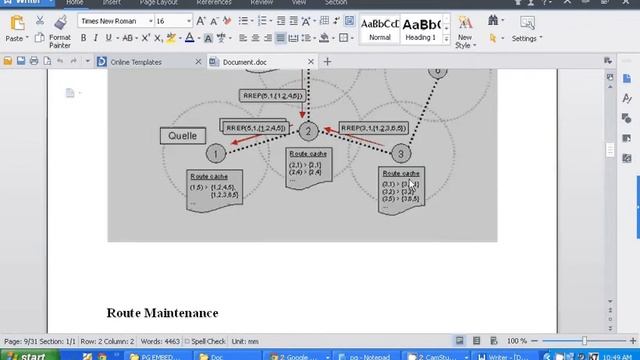Switch to print layout view button
Screen dimensions: 640x360
point(460,341)
